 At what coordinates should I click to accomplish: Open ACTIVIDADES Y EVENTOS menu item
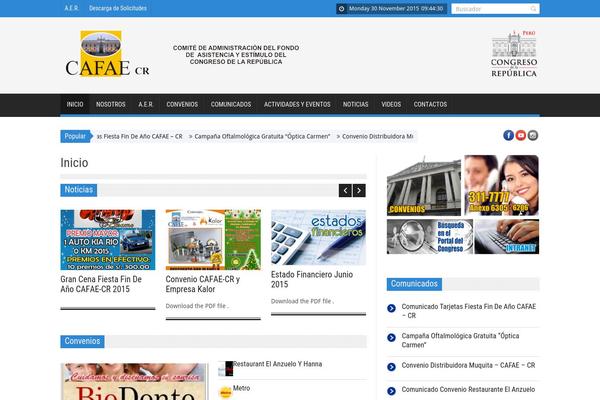[x=297, y=104]
